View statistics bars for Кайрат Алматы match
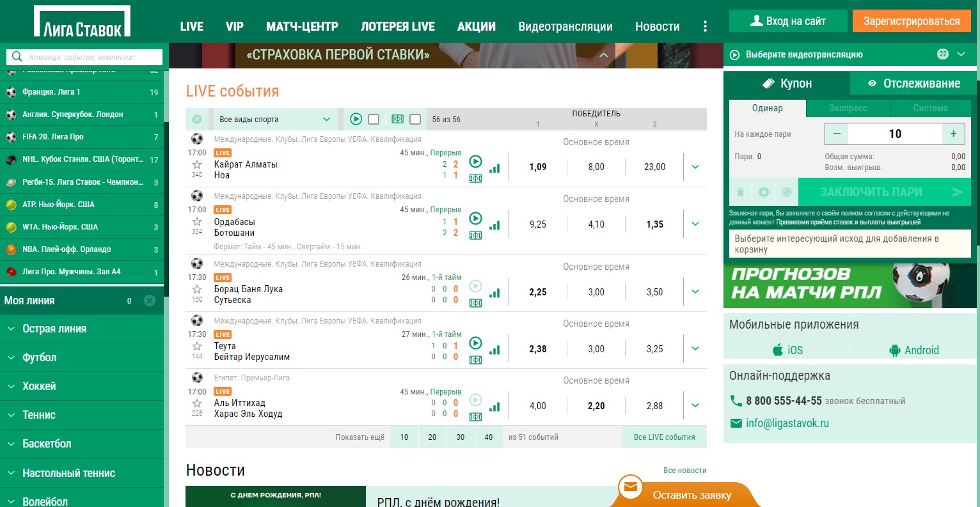This screenshot has height=507, width=980. (x=494, y=168)
